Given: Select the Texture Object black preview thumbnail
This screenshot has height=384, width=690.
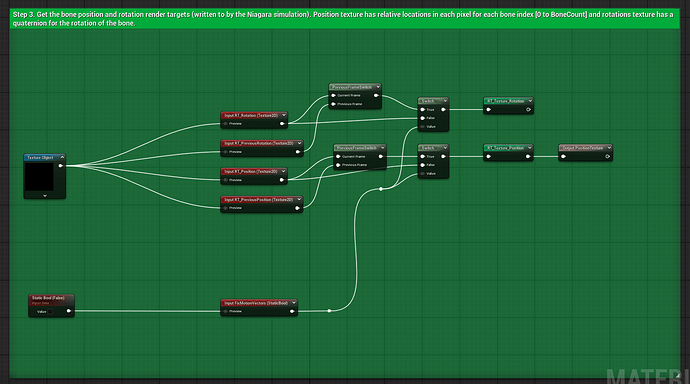Looking at the screenshot, I should (39, 177).
